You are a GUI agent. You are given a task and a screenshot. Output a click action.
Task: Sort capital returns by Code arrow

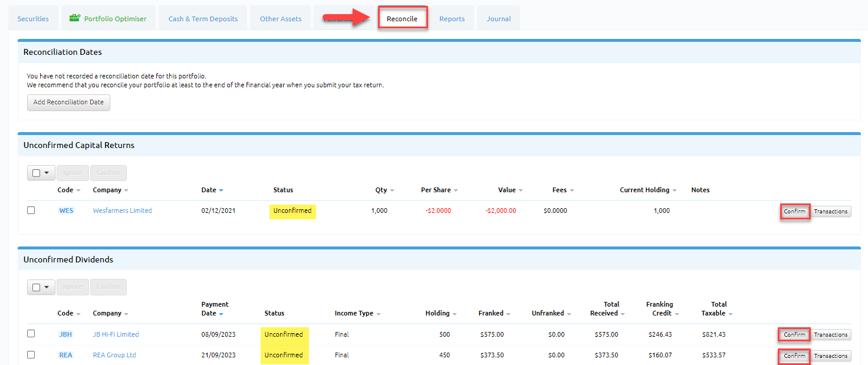tap(78, 190)
